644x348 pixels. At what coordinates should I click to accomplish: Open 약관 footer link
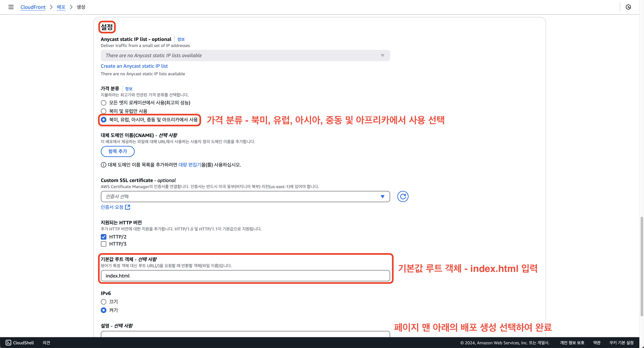[x=597, y=343]
